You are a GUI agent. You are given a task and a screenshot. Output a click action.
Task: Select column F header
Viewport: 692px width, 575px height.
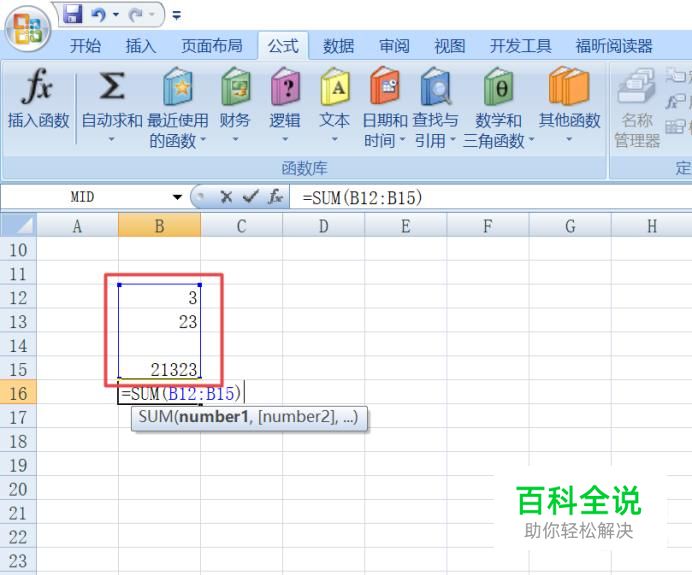[x=488, y=226]
